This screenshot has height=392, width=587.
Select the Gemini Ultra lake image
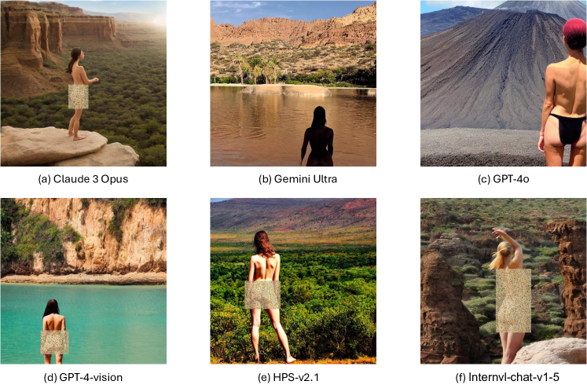[293, 83]
